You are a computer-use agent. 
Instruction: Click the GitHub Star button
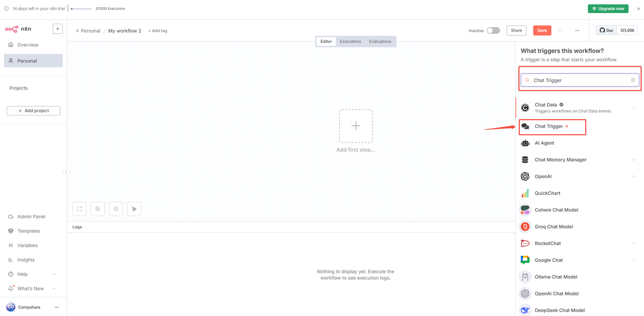[607, 31]
